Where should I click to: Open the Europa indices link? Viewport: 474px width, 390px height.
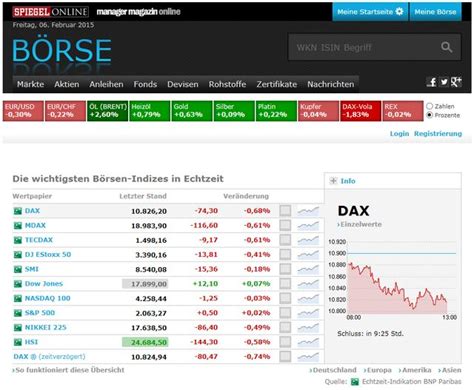point(377,370)
